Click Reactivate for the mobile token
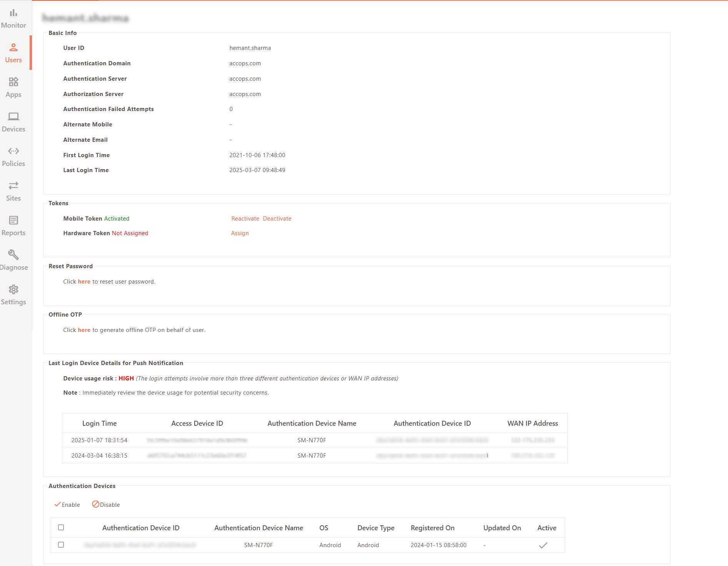 [x=245, y=219]
